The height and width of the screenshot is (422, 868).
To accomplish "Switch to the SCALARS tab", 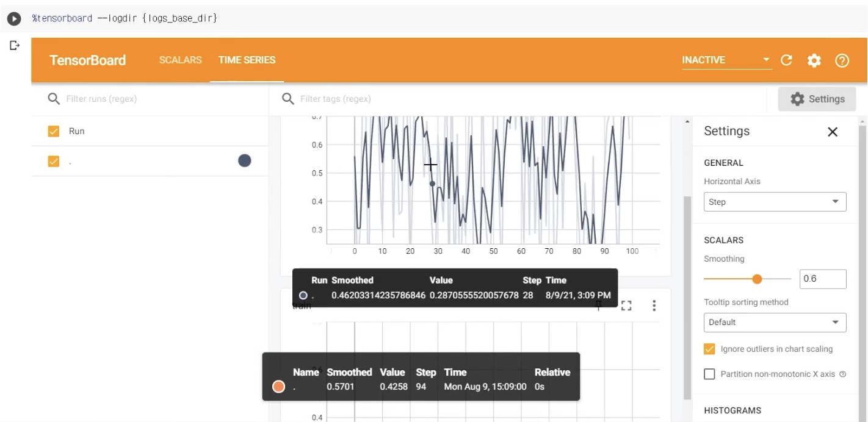I will tap(180, 60).
